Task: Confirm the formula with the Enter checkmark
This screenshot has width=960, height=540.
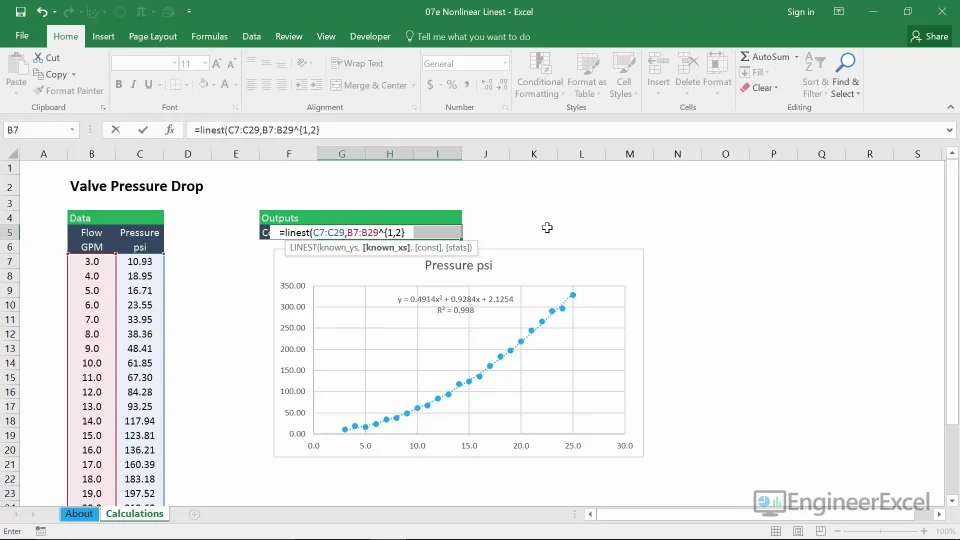Action: (142, 130)
